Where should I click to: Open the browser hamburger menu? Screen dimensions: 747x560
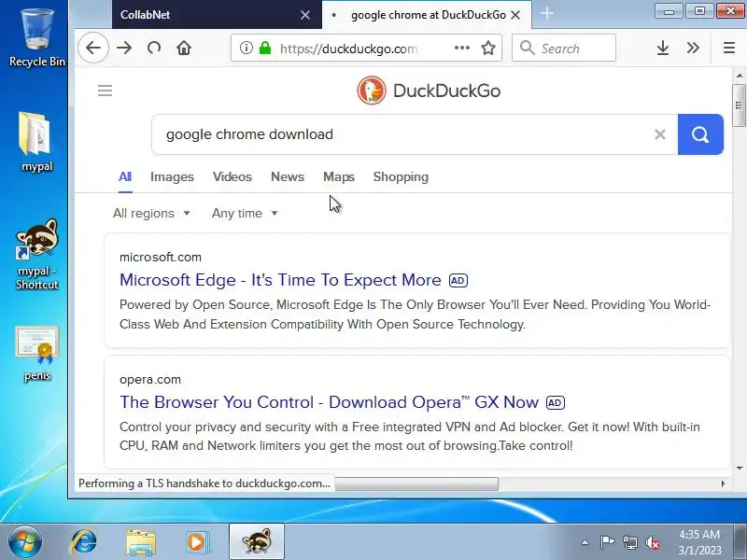point(729,48)
